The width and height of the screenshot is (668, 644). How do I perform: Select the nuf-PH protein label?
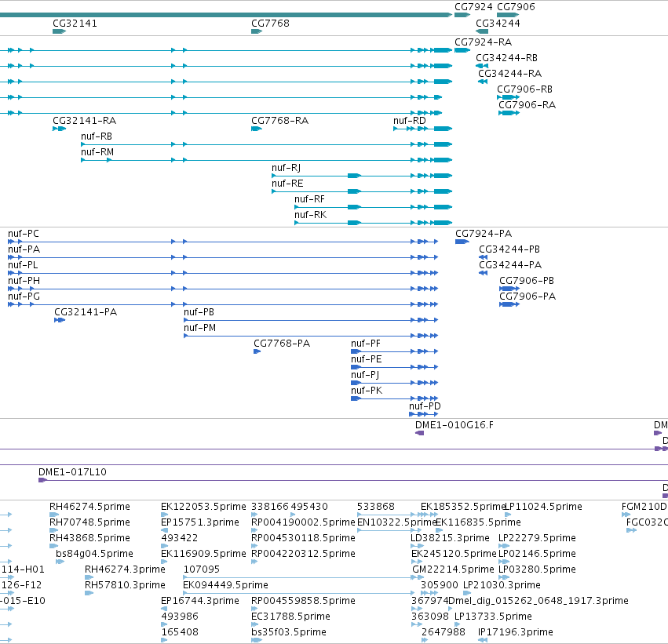(x=24, y=282)
